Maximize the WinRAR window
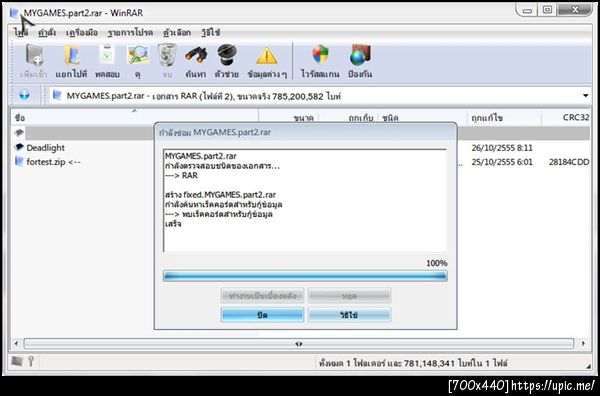 pos(548,10)
